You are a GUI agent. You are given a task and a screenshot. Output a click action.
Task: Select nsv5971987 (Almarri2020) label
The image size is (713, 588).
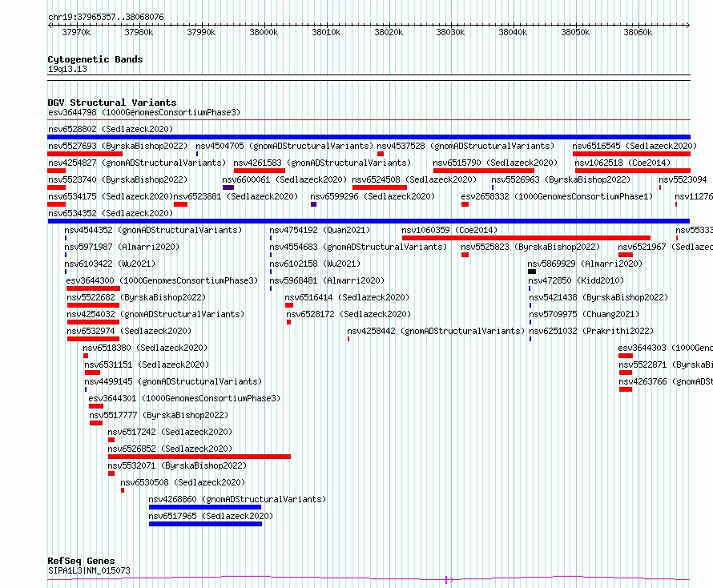[x=122, y=247]
